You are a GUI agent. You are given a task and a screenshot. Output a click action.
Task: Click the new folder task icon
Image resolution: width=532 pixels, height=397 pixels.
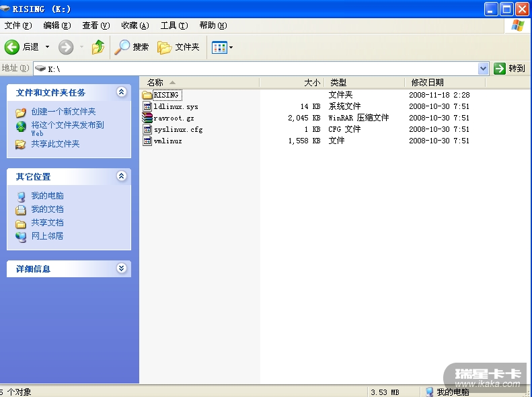(x=21, y=112)
